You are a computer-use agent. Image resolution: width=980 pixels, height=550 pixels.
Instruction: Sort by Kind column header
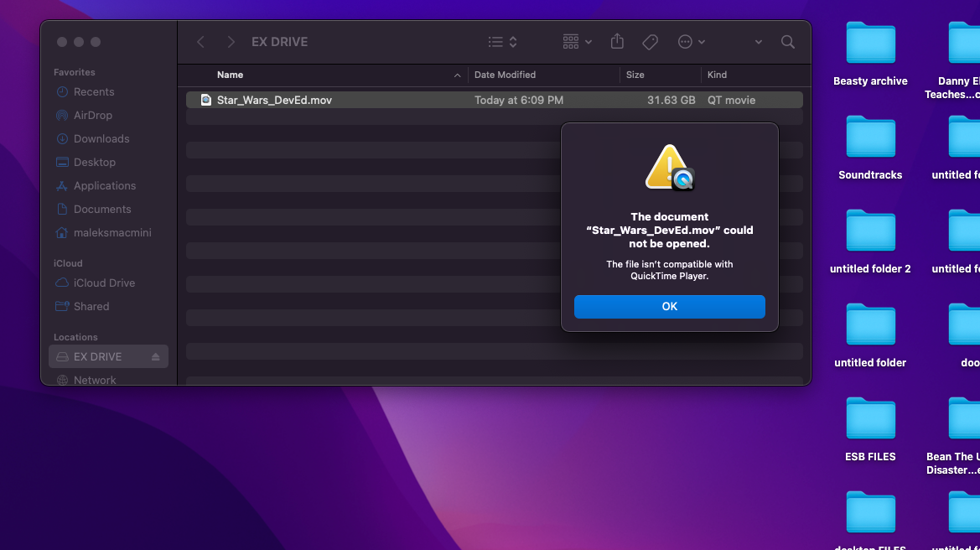coord(717,75)
